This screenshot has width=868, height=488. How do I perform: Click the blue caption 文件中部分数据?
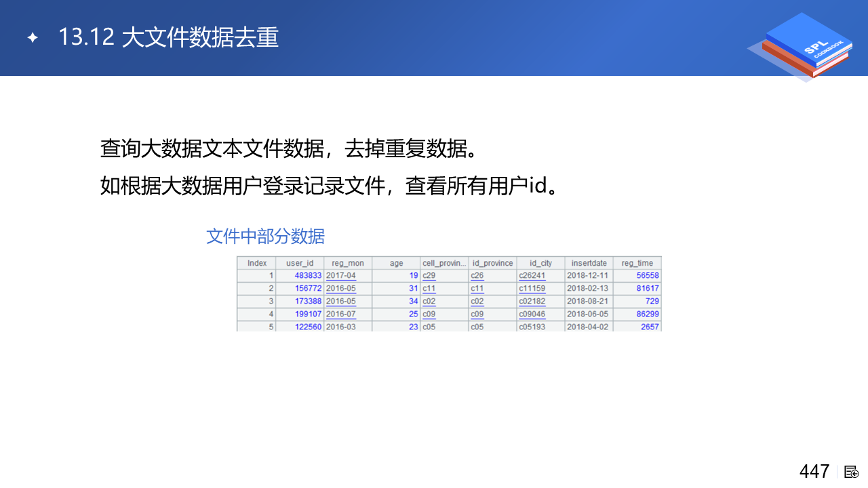[x=265, y=237]
